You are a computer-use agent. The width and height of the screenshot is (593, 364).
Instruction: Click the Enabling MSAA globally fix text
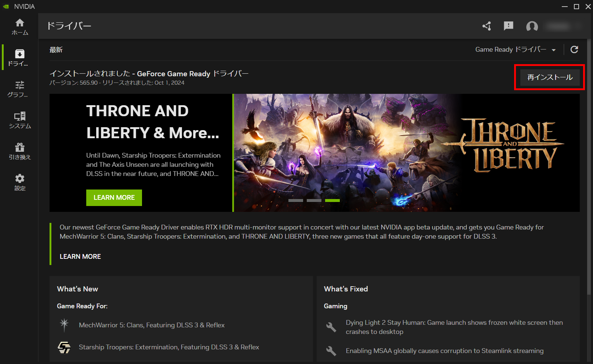pyautogui.click(x=445, y=351)
